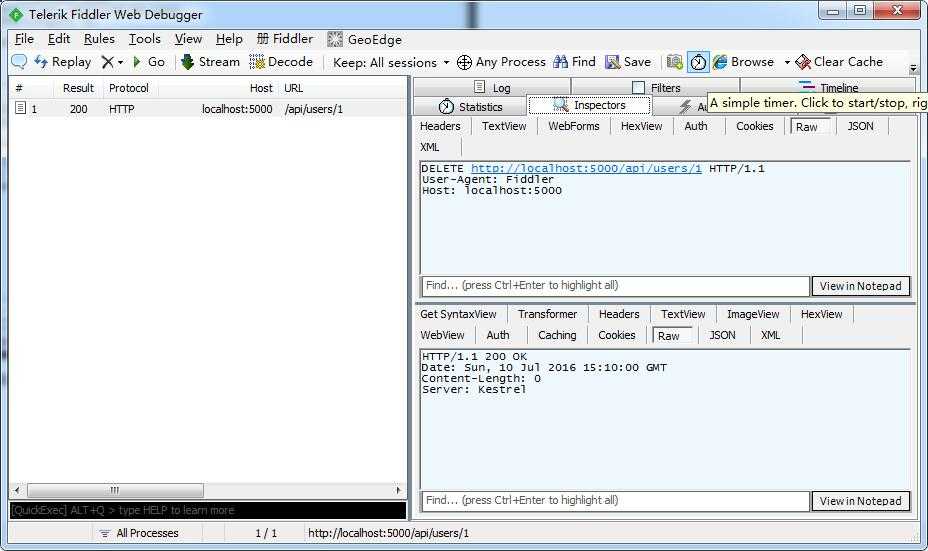Select Caching response tab
Screen dimensions: 928x551
pyautogui.click(x=557, y=335)
